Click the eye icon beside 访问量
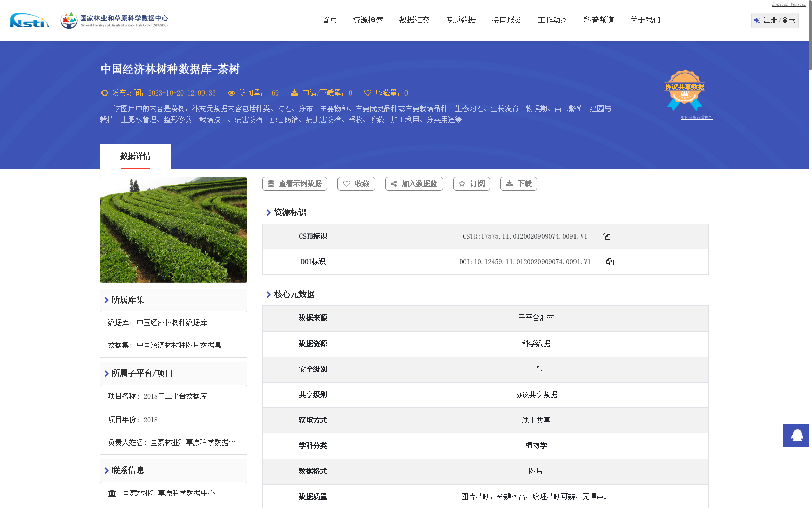The width and height of the screenshot is (812, 508). point(231,93)
